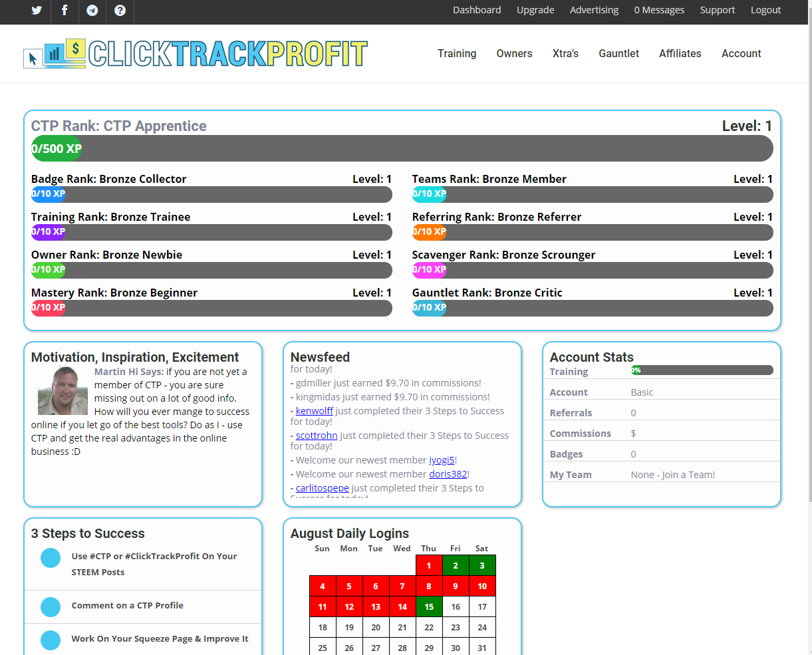812x655 pixels.
Task: Click 'kingmidas just earned $9.70' newsfeed line
Action: [x=390, y=397]
